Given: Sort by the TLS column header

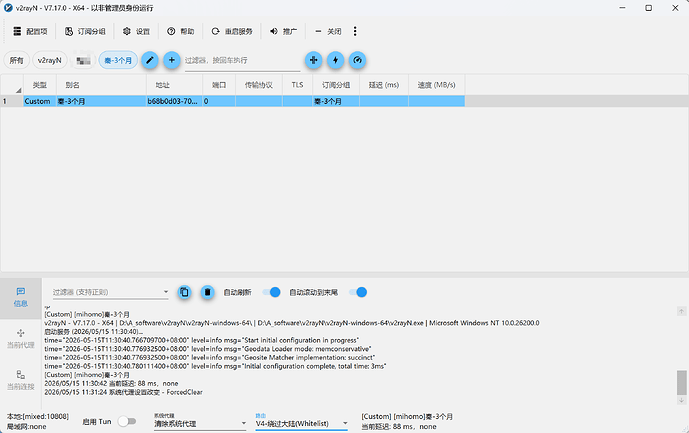Looking at the screenshot, I should [x=297, y=85].
